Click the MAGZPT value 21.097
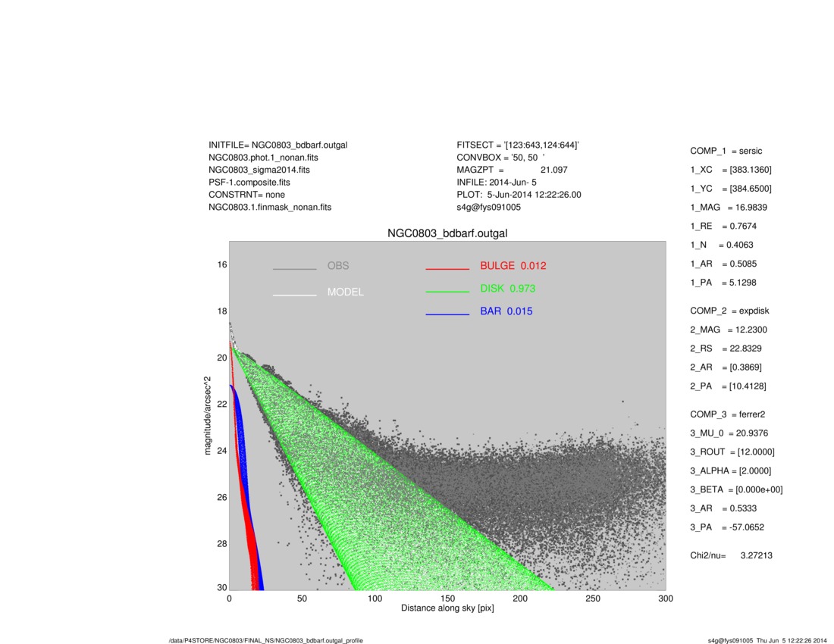This screenshot has height=644, width=834. coord(553,170)
